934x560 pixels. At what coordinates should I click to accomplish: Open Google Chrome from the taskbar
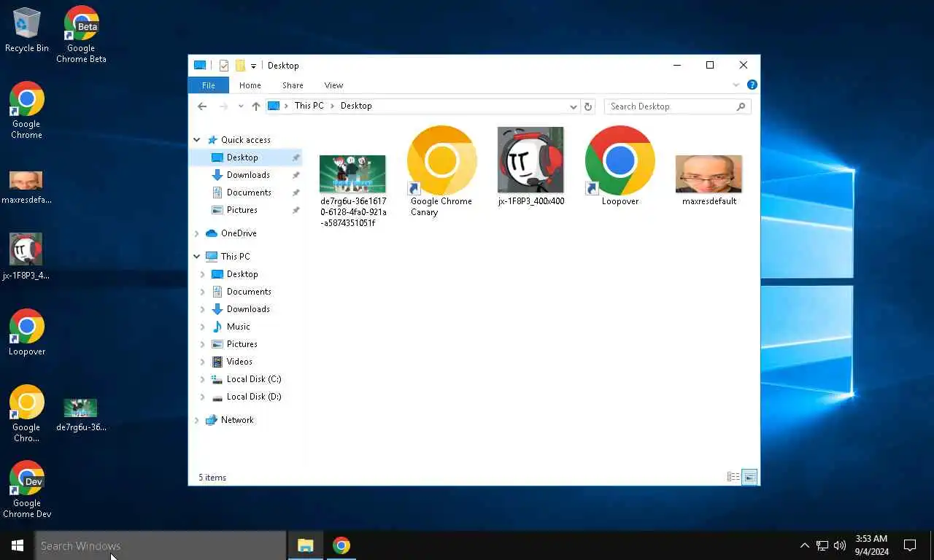(341, 545)
